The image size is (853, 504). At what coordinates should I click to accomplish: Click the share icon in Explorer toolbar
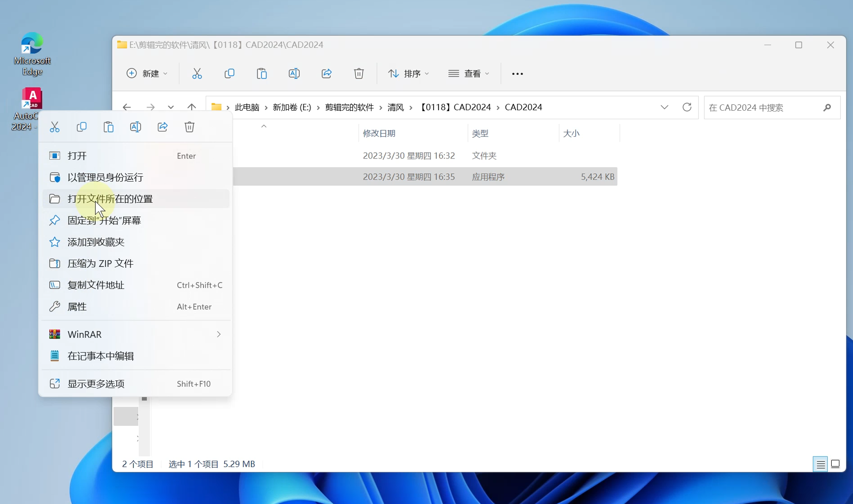tap(327, 74)
